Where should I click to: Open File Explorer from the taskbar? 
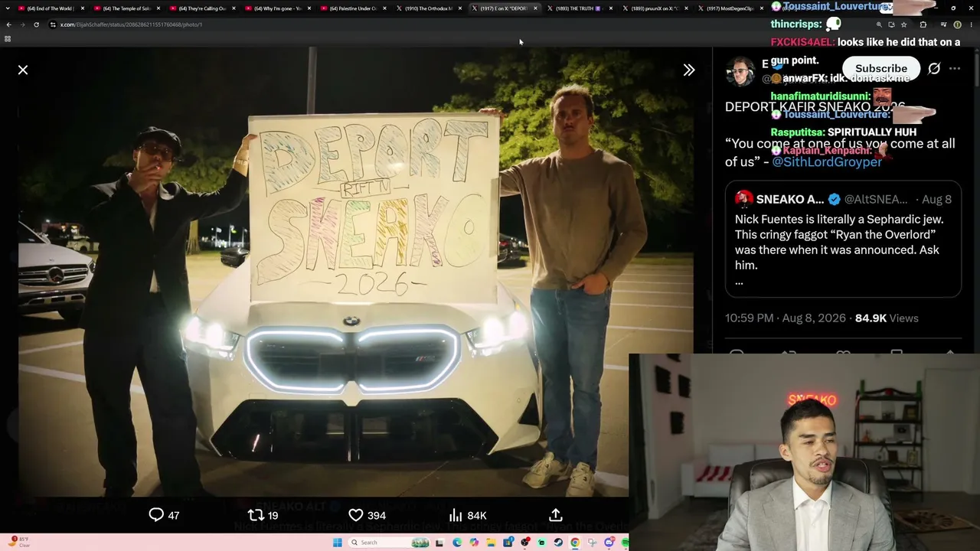[x=491, y=543]
